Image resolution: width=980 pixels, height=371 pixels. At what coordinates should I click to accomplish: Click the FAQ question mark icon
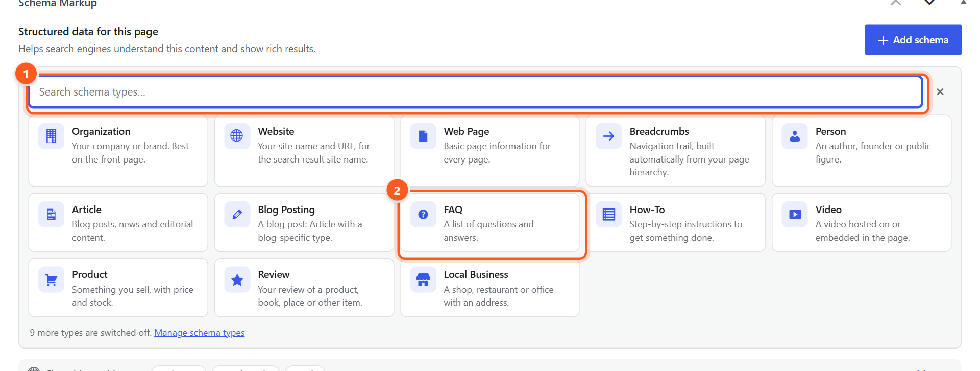(x=423, y=214)
